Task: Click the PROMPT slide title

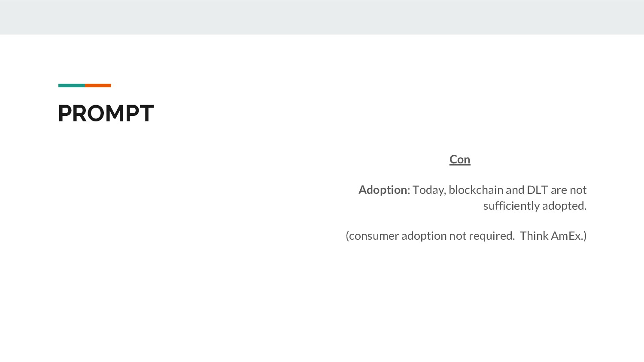Action: [106, 114]
